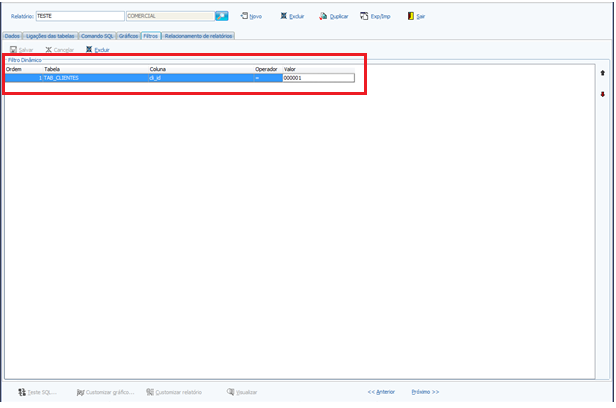Open the Comando SQL tab
The width and height of the screenshot is (616, 408).
click(x=97, y=36)
